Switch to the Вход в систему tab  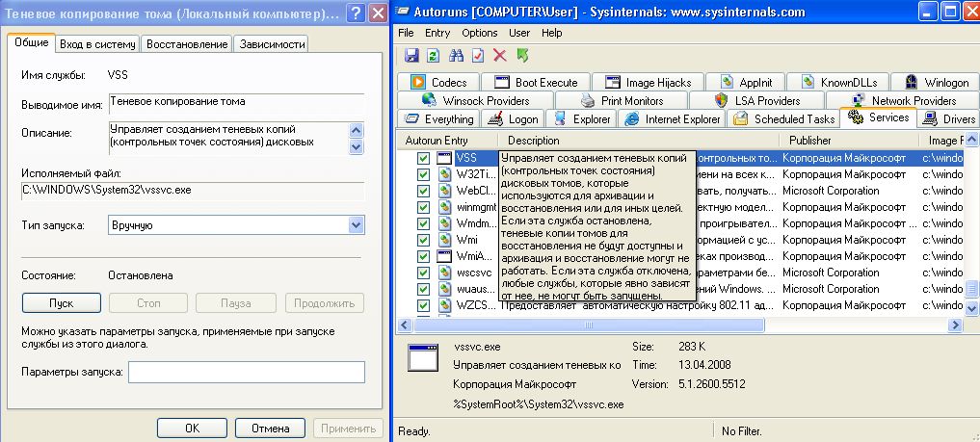click(x=97, y=44)
